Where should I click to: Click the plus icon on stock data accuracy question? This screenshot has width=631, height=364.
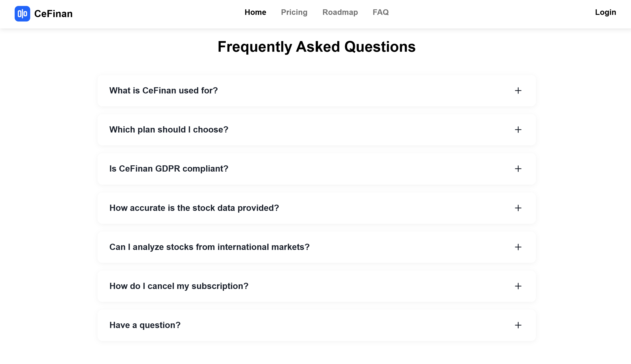(x=518, y=208)
